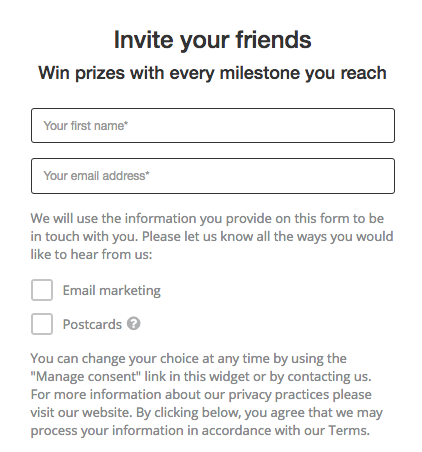Select the "Email marketing" label text

[112, 291]
